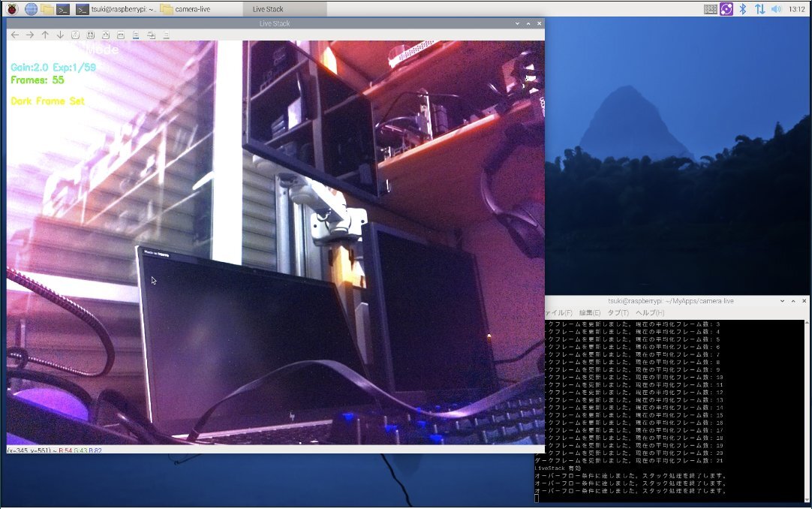Pan down with the Live Stack toolbar arrow
This screenshot has height=509, width=812.
(60, 35)
